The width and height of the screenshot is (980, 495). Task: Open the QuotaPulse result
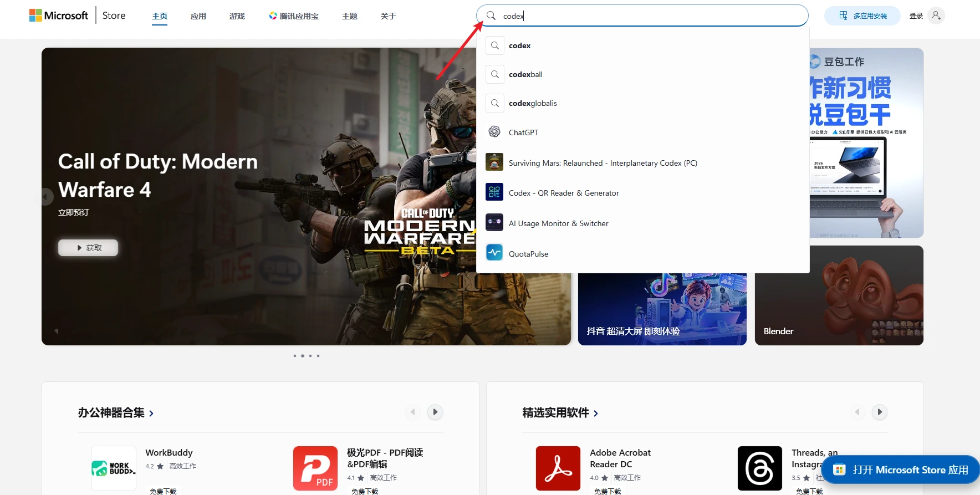point(643,254)
